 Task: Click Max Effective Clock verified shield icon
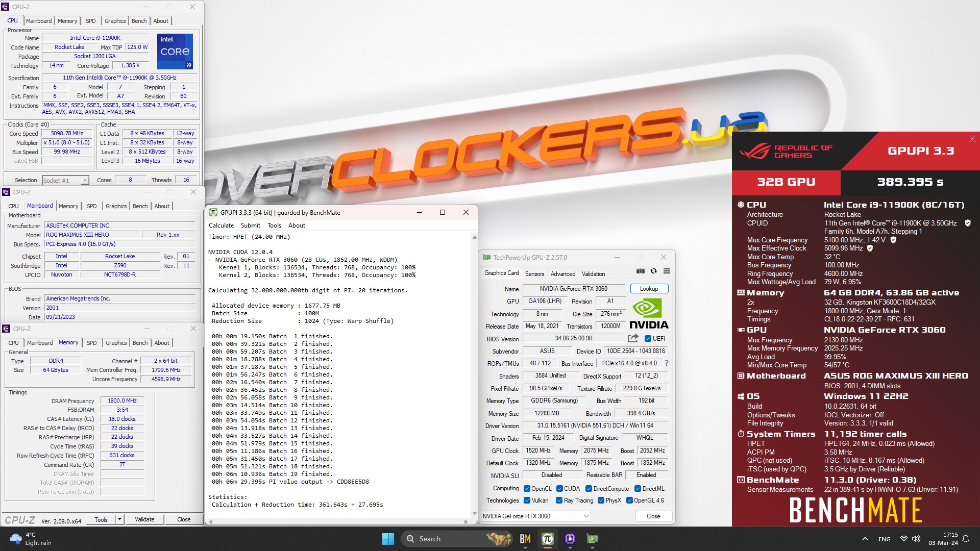pyautogui.click(x=870, y=248)
